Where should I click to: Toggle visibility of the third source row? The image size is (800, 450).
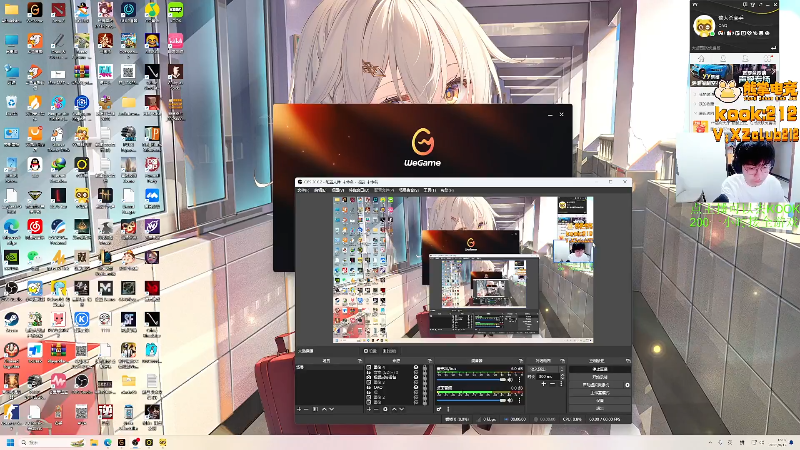(416, 377)
